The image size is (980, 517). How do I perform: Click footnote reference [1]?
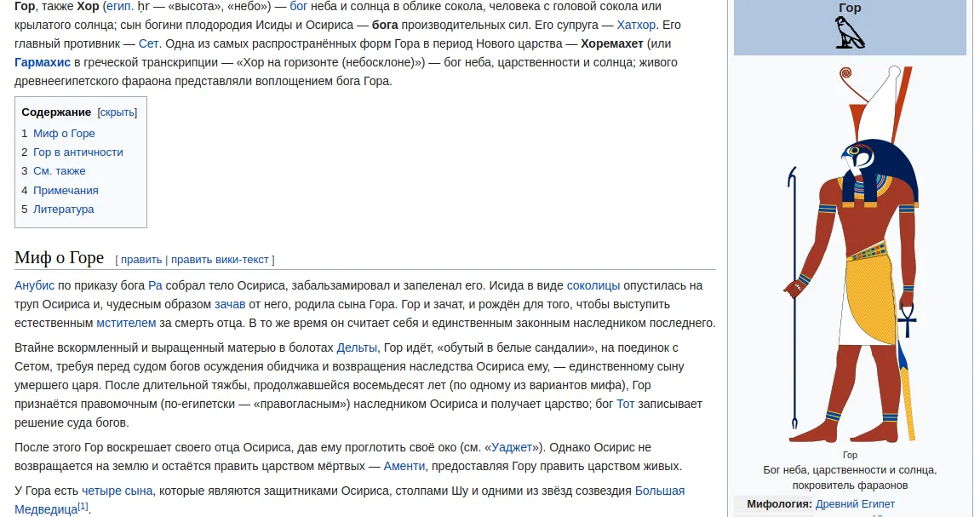(x=83, y=507)
